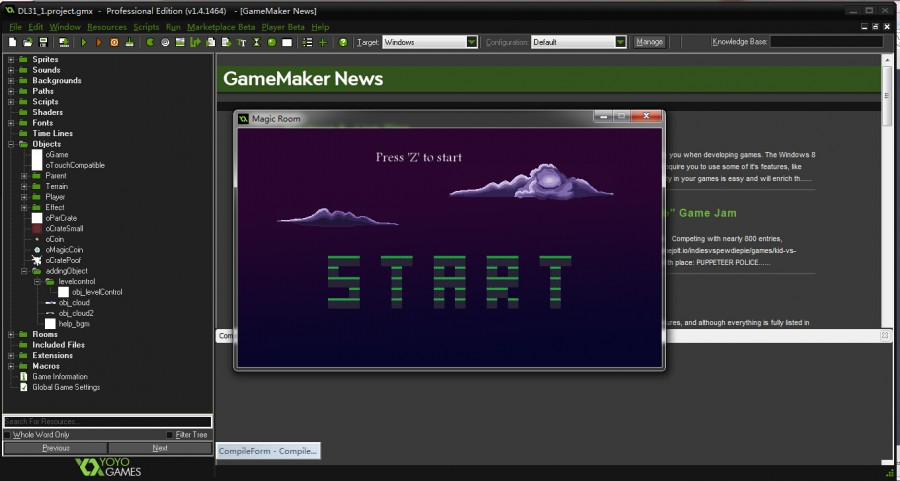
Task: Create a room with the white rectangle icon
Action: point(287,42)
